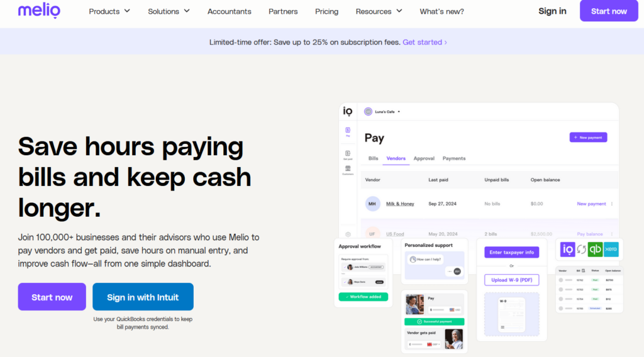Click the Last paid column header
Viewport: 644px width, 357px height.
point(438,180)
